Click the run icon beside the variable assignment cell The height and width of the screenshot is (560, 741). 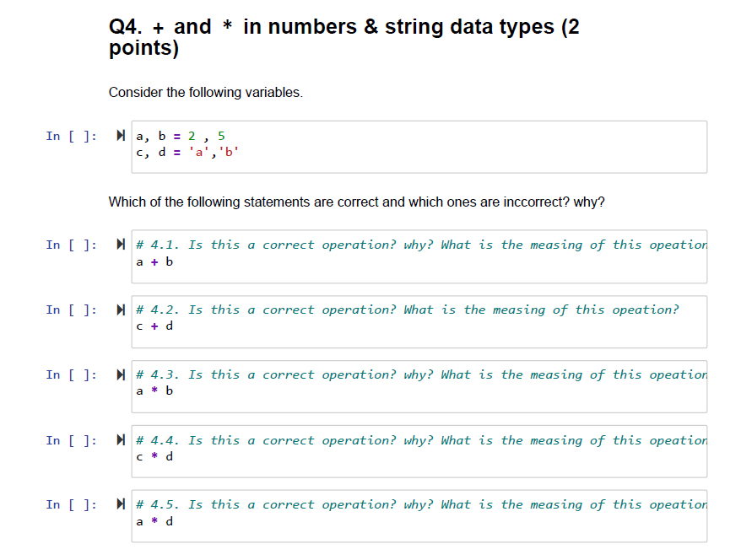[120, 134]
